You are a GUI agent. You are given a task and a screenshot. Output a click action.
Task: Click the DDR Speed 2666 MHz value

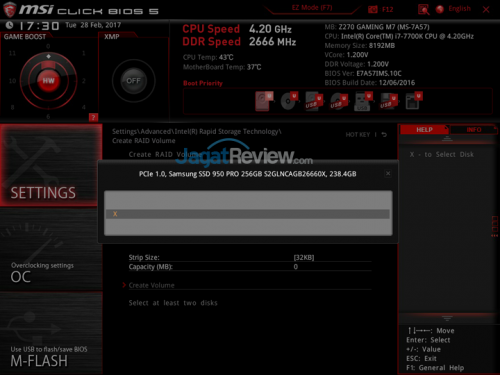click(272, 42)
